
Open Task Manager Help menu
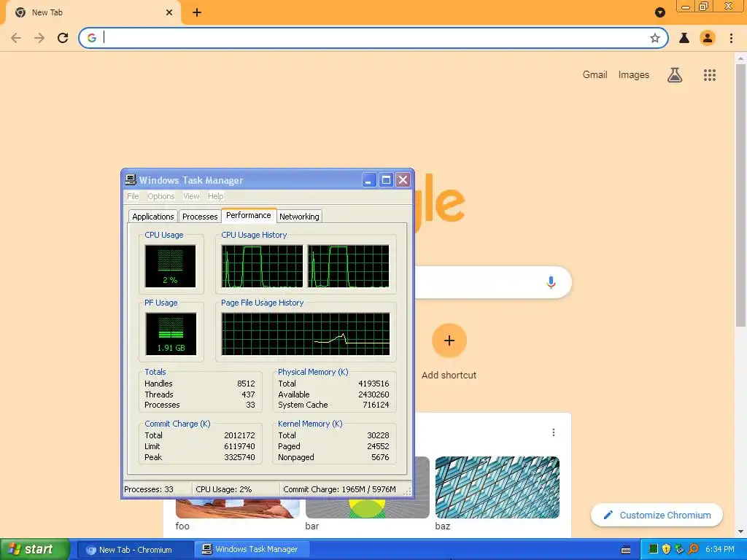click(x=215, y=196)
